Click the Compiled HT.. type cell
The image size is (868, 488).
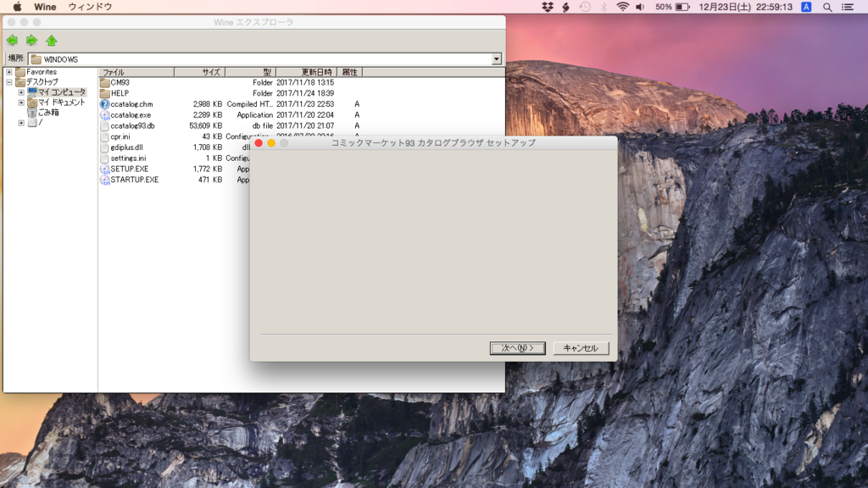pos(250,104)
